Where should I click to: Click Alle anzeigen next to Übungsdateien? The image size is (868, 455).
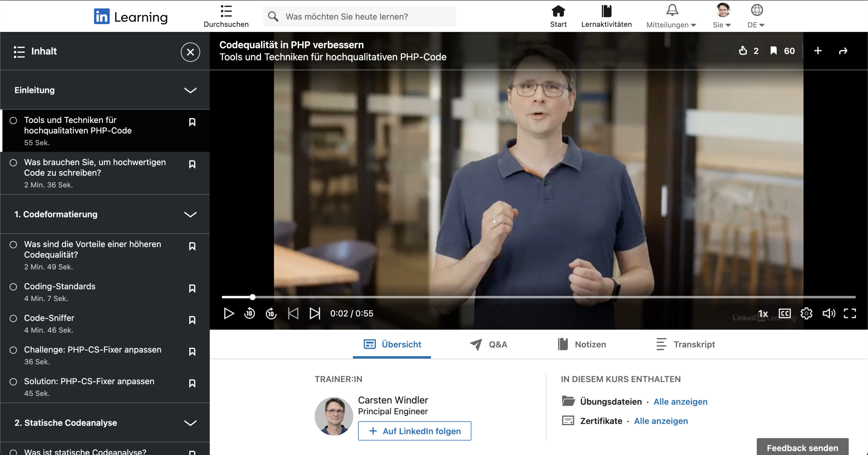tap(680, 402)
